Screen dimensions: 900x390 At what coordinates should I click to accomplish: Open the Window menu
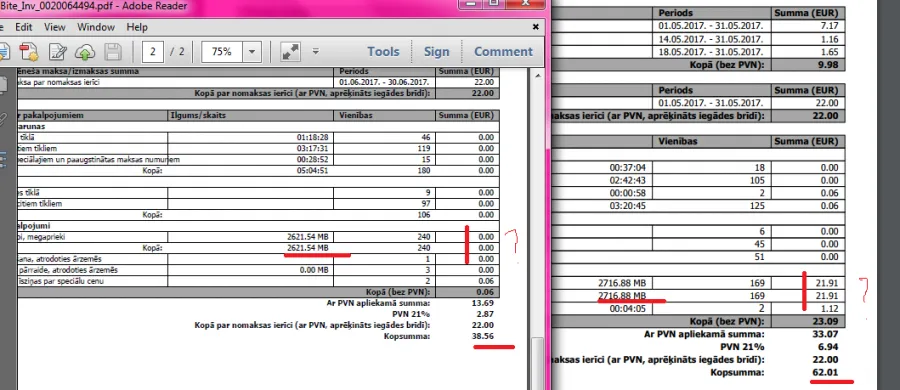pyautogui.click(x=96, y=27)
